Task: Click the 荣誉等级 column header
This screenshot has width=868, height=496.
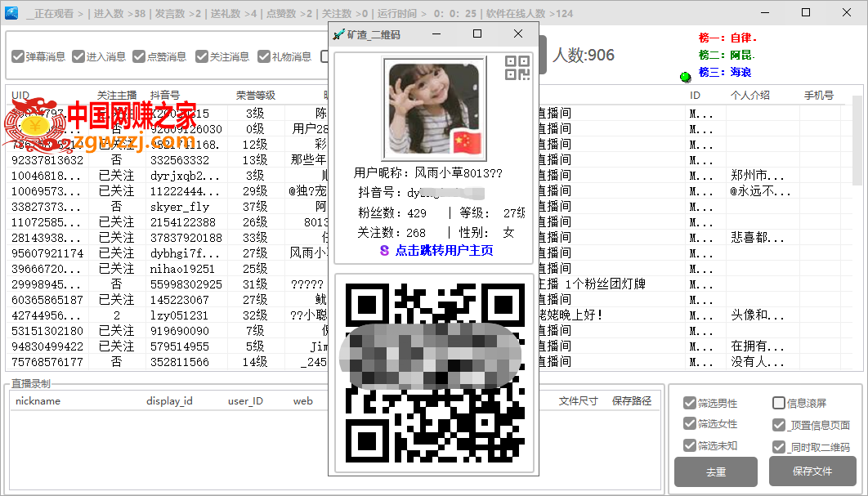Action: pos(256,96)
